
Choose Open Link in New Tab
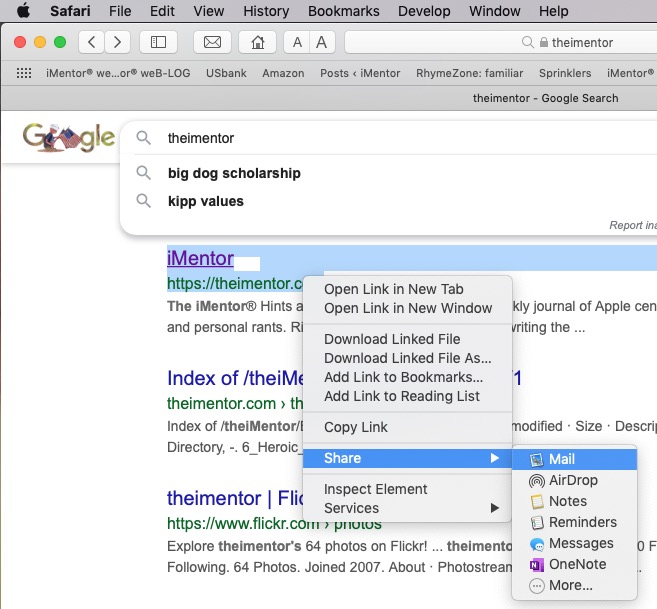coord(407,289)
